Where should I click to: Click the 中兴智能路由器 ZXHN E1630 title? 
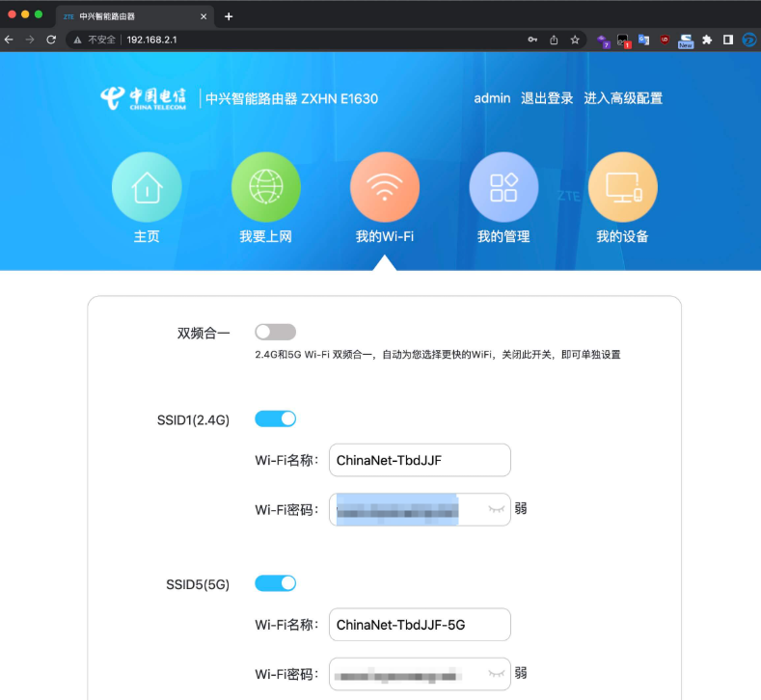tap(291, 99)
